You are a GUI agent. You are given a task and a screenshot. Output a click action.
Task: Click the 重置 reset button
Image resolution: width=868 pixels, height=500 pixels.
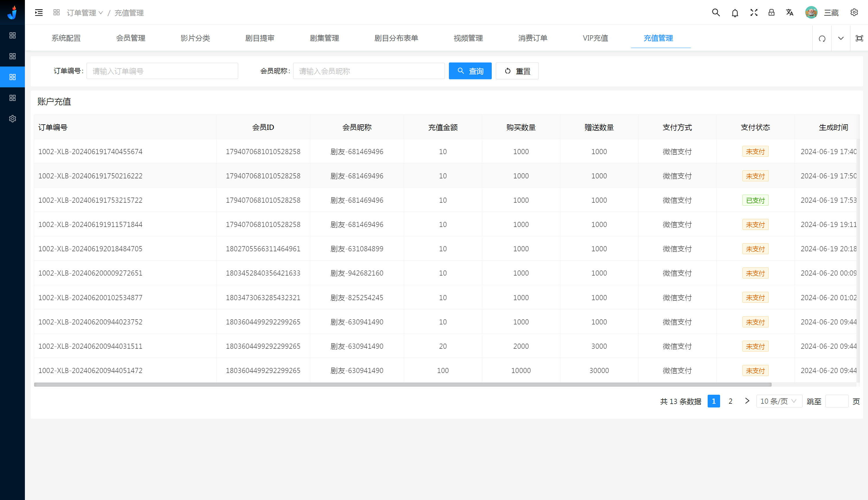517,71
